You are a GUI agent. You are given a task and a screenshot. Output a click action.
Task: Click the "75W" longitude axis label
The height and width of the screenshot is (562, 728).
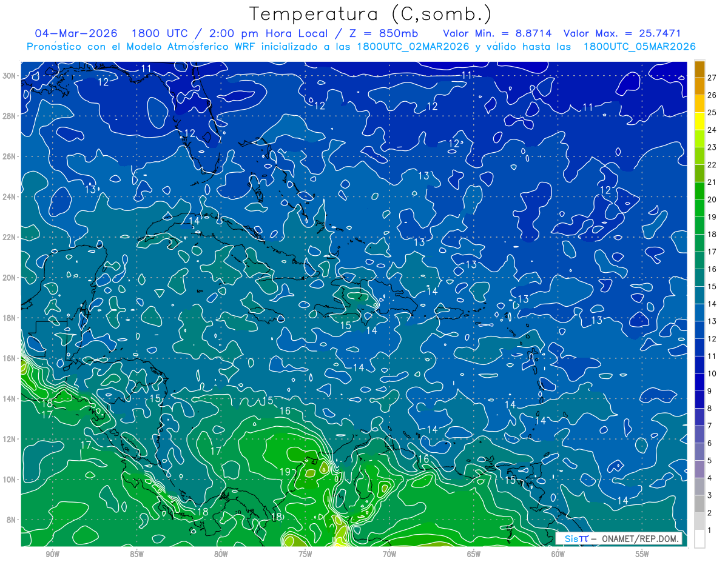click(305, 554)
